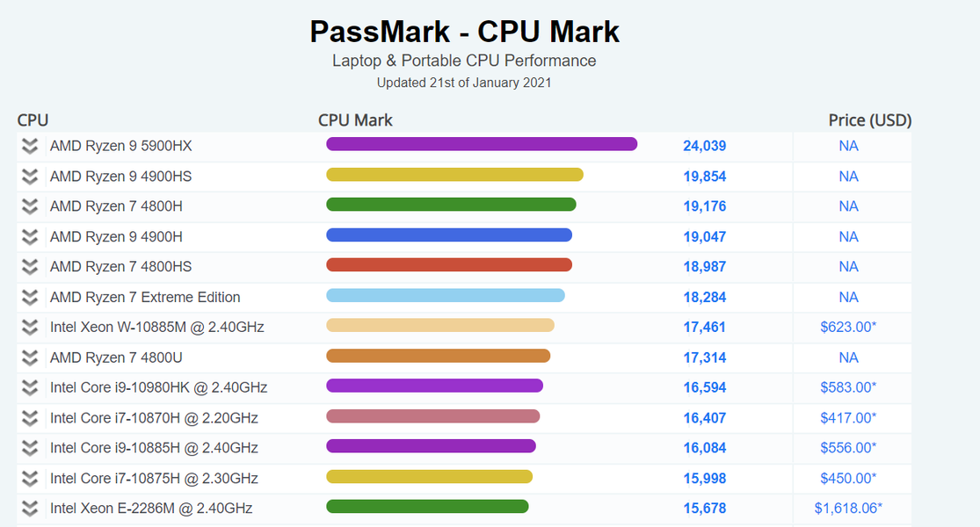Expand the AMD Ryzen 7 4800H row
Screen dimensions: 980x527
coord(30,206)
